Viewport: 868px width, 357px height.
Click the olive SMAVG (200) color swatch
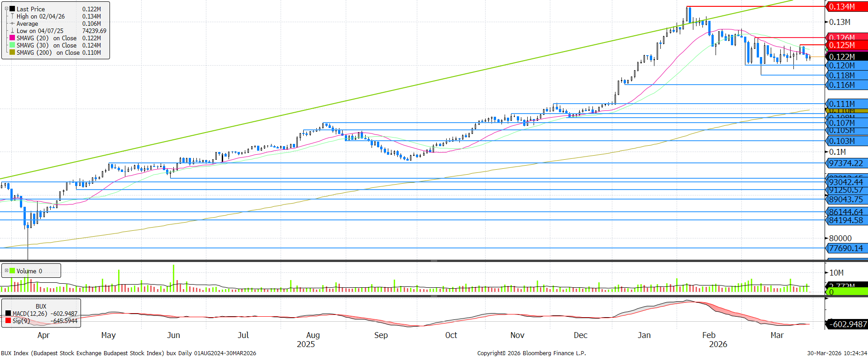click(12, 52)
